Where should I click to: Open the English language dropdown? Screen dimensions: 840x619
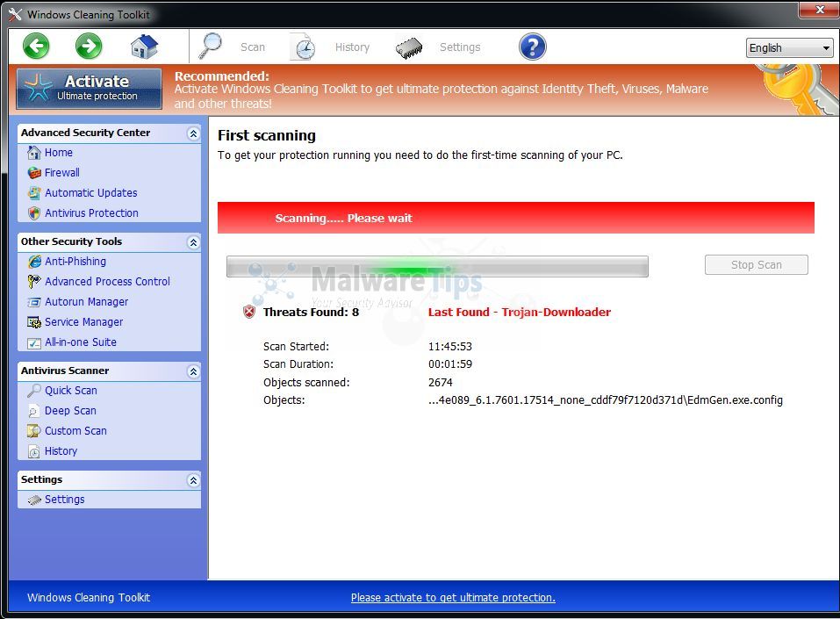[x=789, y=48]
